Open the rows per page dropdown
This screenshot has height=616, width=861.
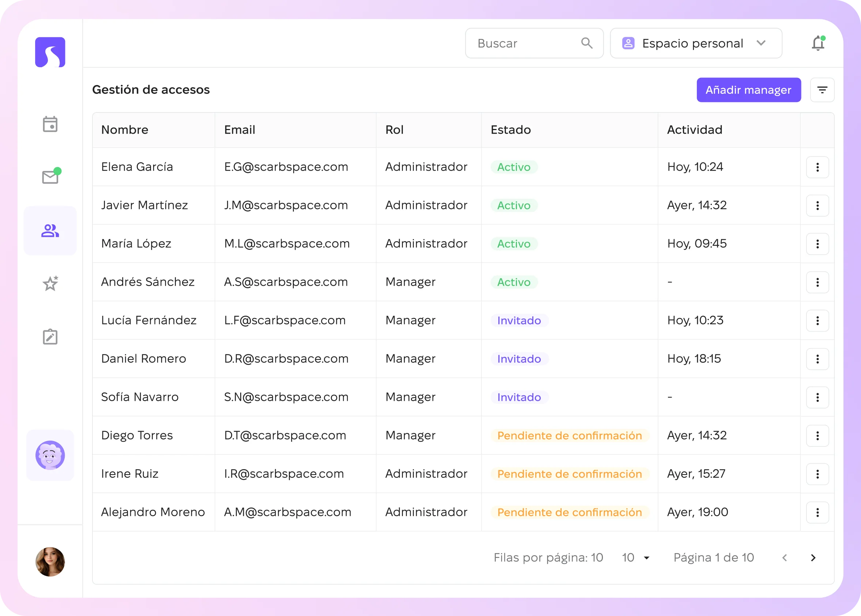(x=637, y=558)
